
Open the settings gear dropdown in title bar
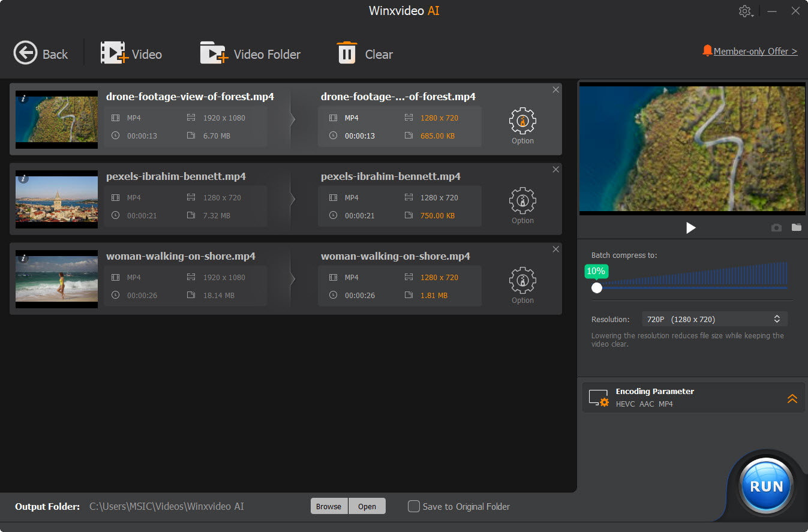(x=746, y=11)
